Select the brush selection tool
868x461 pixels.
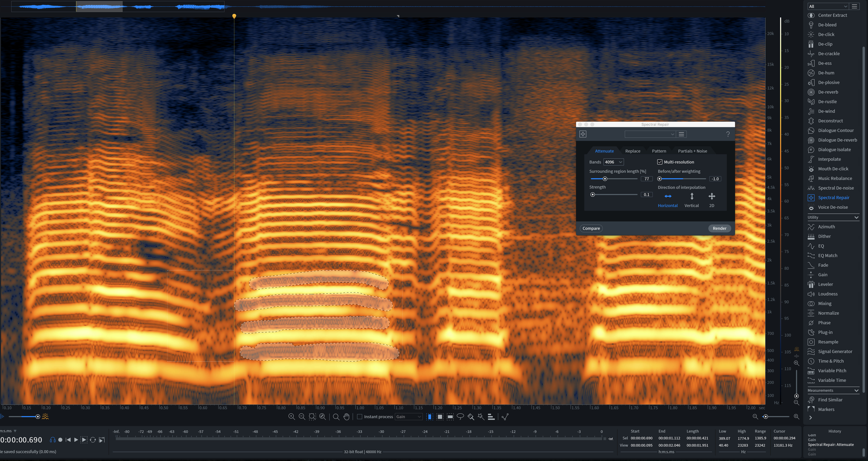pyautogui.click(x=471, y=417)
